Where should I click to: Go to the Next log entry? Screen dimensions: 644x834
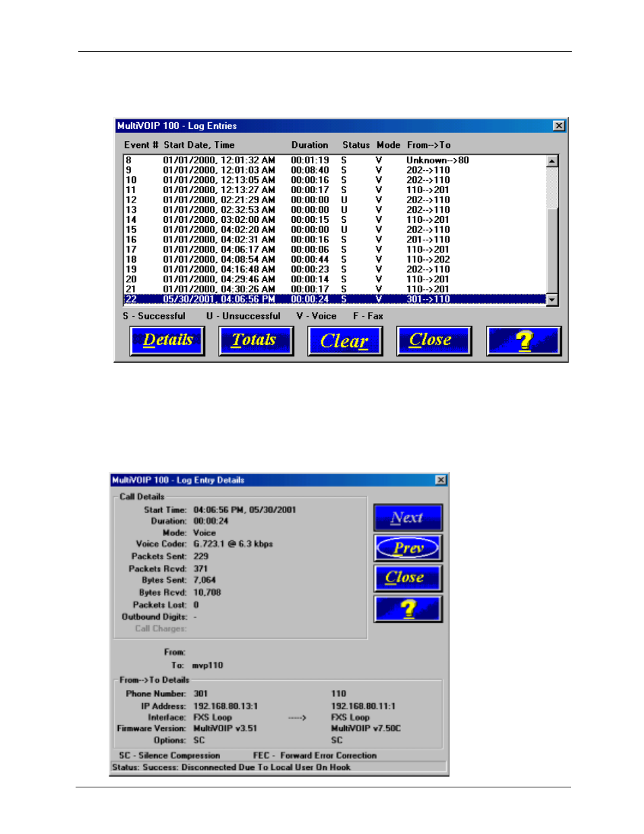(x=408, y=518)
